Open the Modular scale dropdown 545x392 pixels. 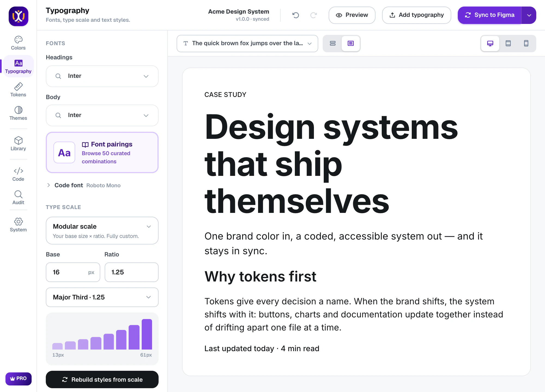click(102, 231)
